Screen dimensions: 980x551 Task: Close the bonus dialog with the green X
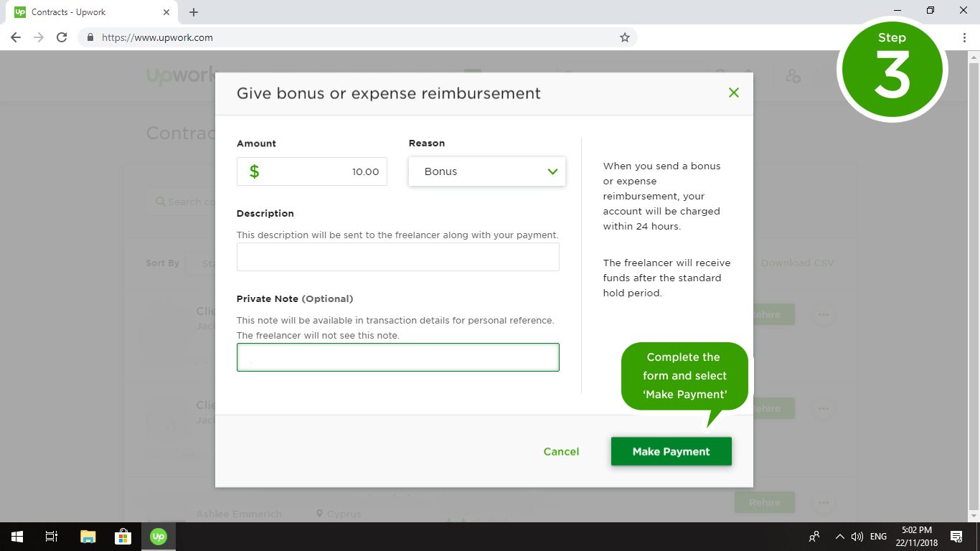[733, 93]
